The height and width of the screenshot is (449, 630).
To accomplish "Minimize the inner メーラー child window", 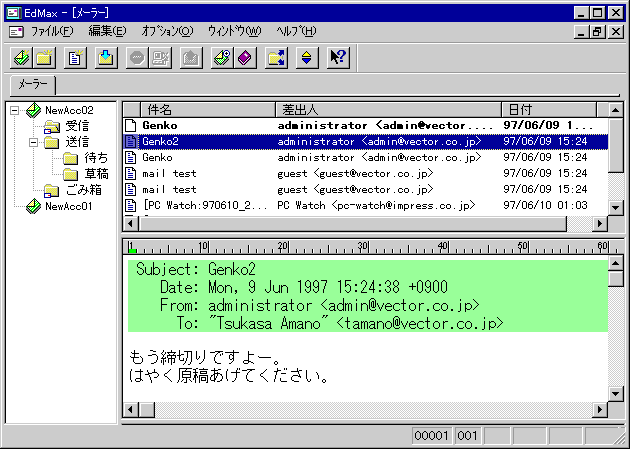I will coord(581,32).
